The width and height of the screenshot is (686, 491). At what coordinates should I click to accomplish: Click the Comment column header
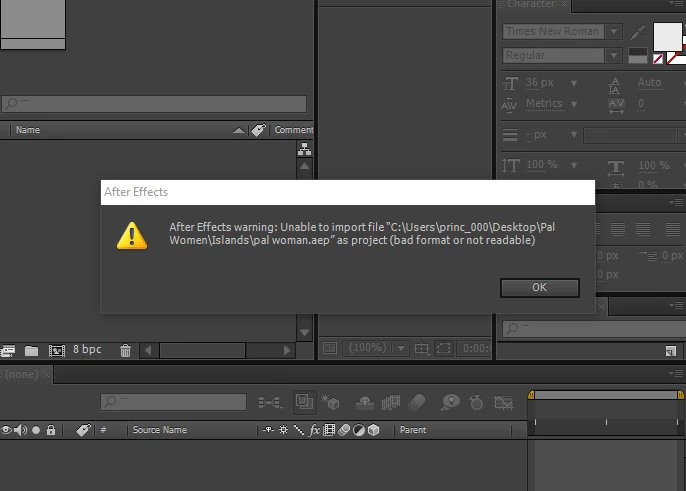[x=294, y=130]
